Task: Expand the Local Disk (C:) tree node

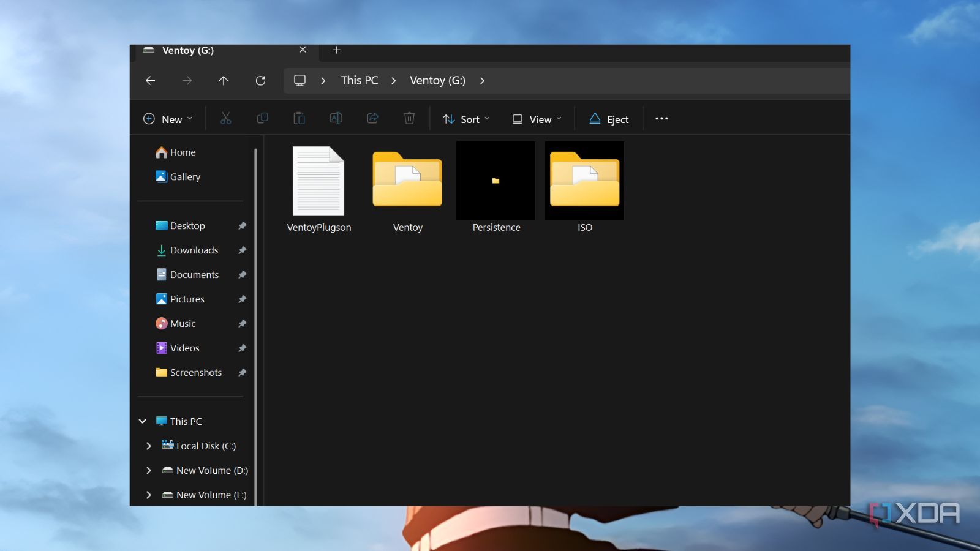Action: tap(148, 446)
